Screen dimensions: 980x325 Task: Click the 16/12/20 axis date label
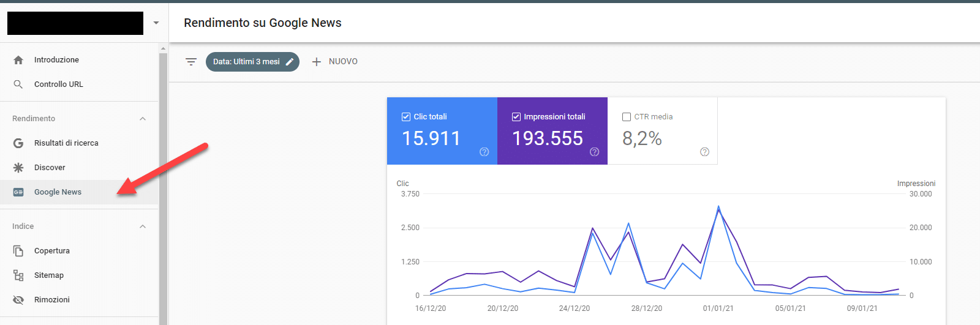point(431,308)
